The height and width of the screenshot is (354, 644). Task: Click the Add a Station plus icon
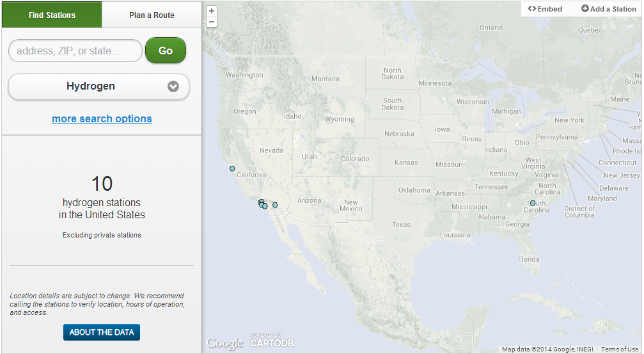click(585, 9)
